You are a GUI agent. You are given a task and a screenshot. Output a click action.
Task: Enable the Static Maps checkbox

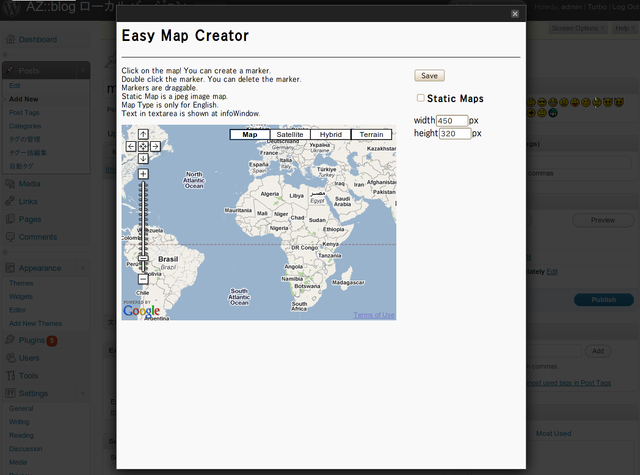tap(420, 98)
